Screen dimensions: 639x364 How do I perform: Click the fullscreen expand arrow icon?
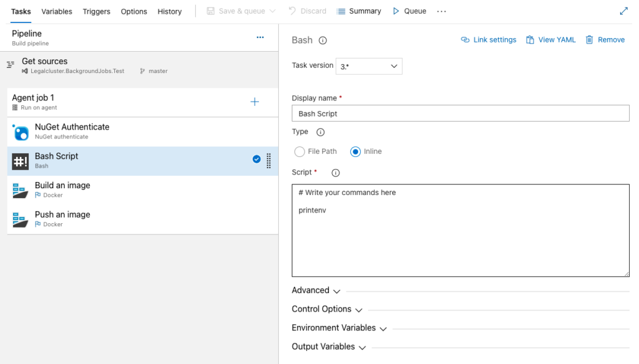coord(624,11)
